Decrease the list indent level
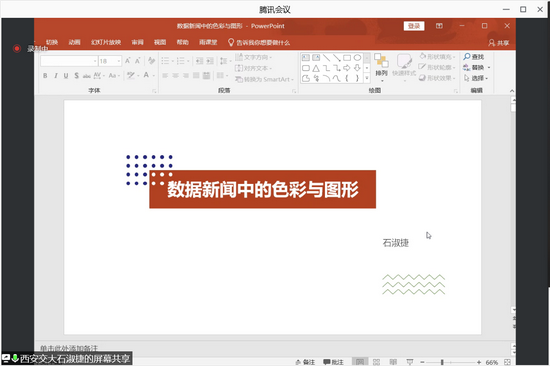Image resolution: width=550 pixels, height=366 pixels. pyautogui.click(x=199, y=61)
